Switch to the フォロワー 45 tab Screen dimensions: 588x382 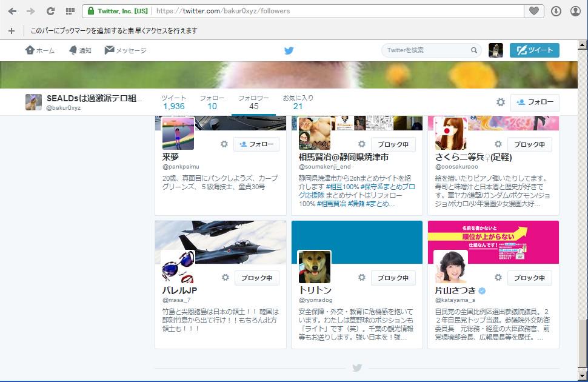253,102
